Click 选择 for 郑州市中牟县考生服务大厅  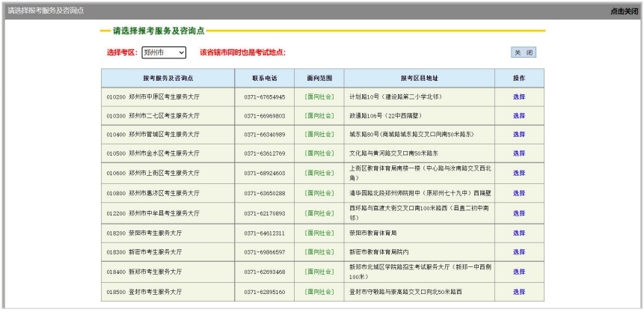click(518, 213)
